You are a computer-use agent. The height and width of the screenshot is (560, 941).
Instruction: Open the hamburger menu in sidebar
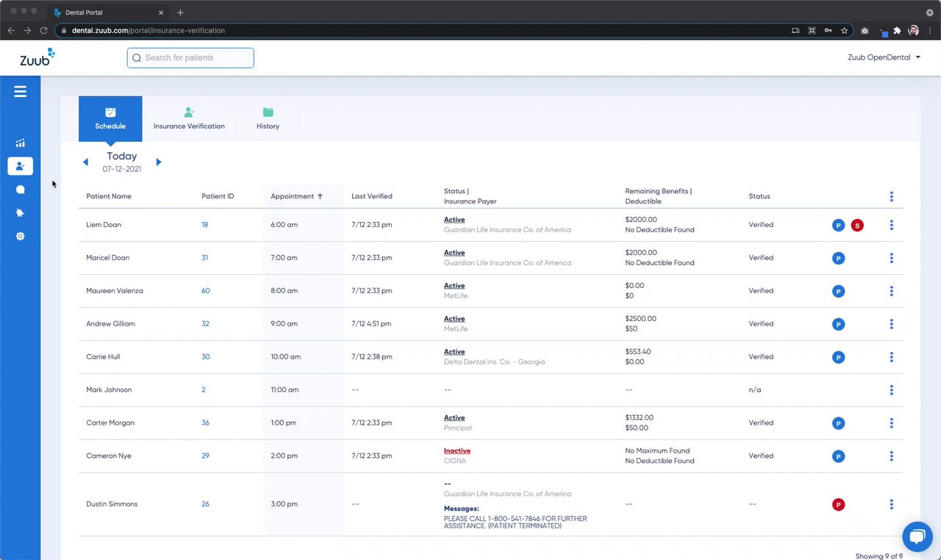(x=20, y=91)
